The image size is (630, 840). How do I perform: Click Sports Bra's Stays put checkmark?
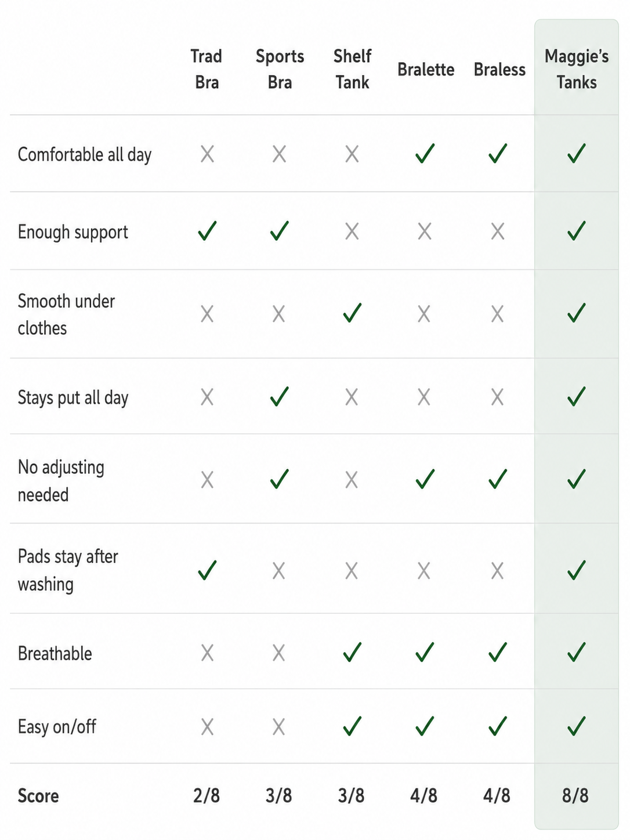pos(279,397)
